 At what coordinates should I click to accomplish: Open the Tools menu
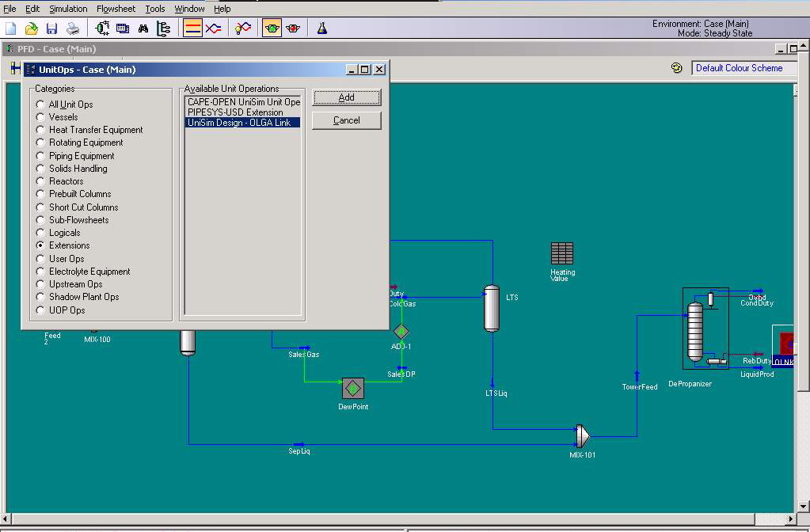(x=155, y=9)
